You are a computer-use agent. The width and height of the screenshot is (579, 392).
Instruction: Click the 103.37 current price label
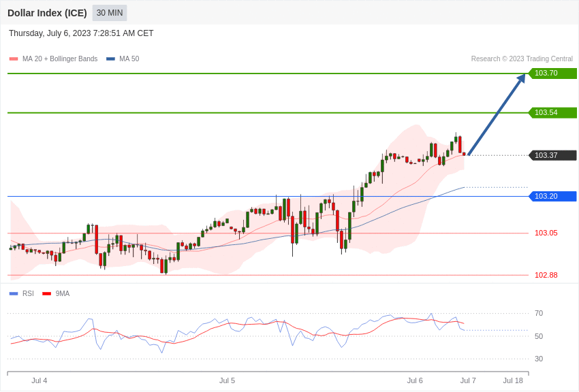pyautogui.click(x=552, y=155)
